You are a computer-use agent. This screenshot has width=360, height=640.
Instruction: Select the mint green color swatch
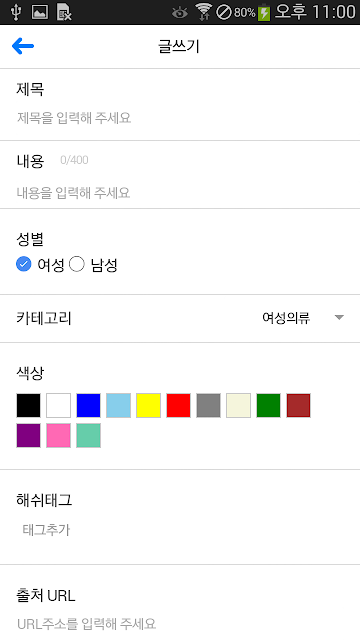89,436
